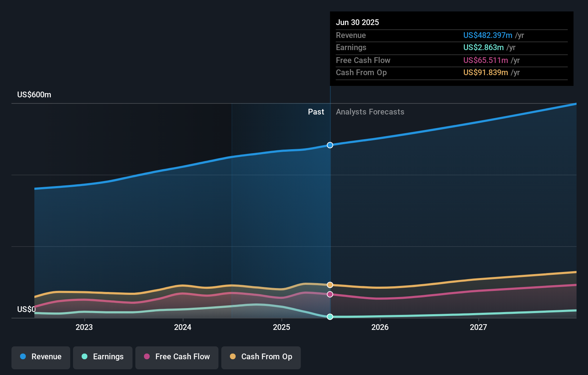Click the vertical past/forecast divider line

(x=330, y=215)
